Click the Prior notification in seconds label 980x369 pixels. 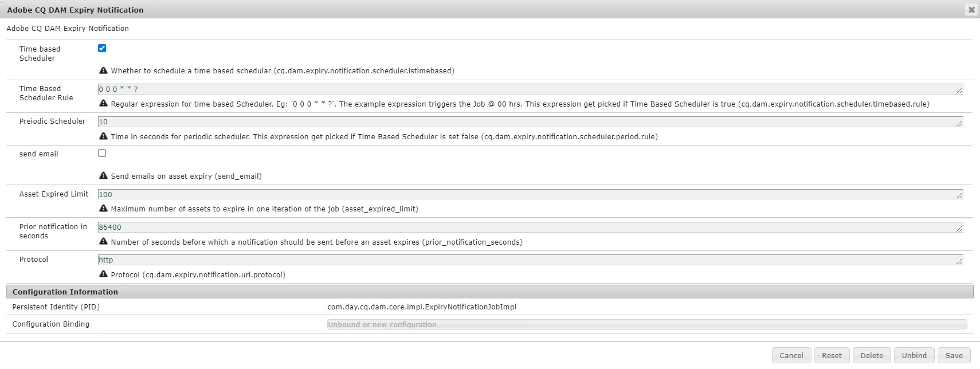click(53, 231)
